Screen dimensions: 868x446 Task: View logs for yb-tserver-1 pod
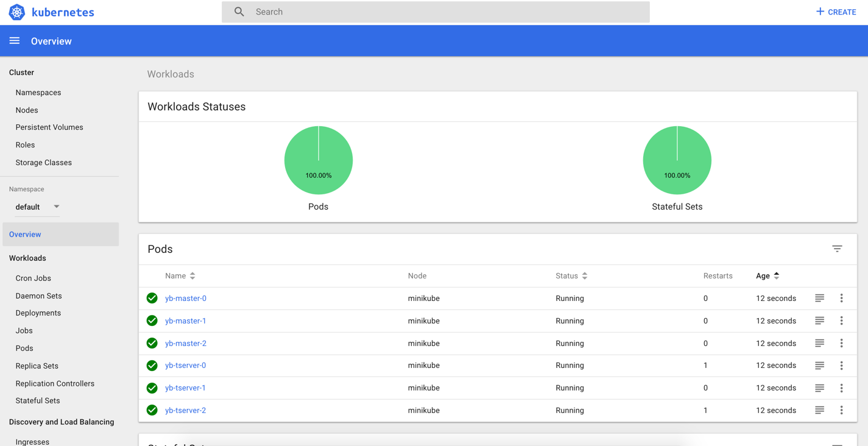pyautogui.click(x=819, y=388)
